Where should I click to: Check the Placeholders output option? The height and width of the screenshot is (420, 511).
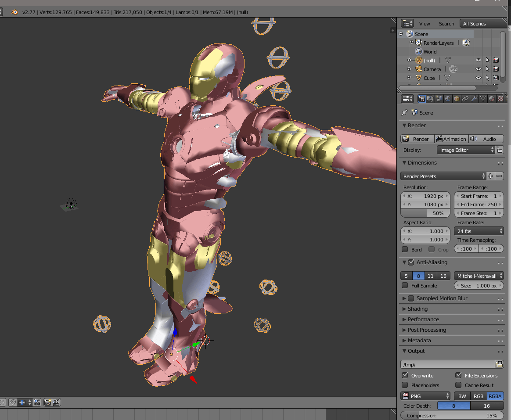[x=405, y=385]
